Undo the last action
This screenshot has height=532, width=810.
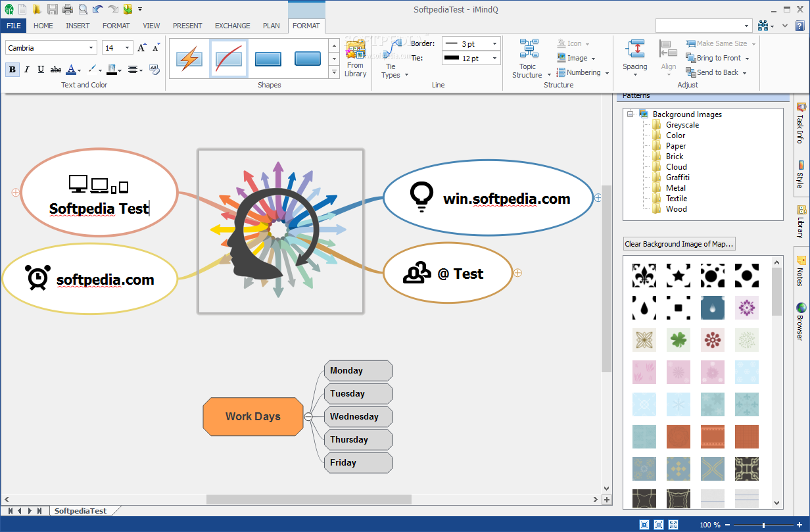pyautogui.click(x=98, y=9)
